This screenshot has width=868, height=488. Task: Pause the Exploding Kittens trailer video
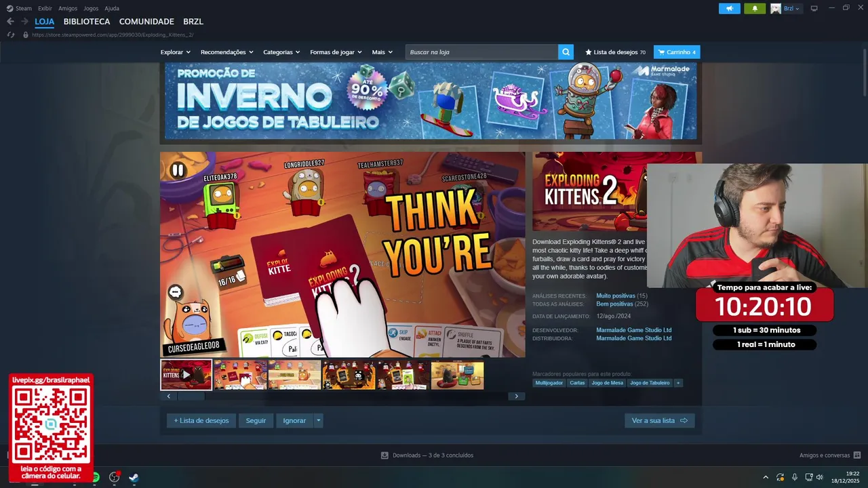[x=178, y=170]
